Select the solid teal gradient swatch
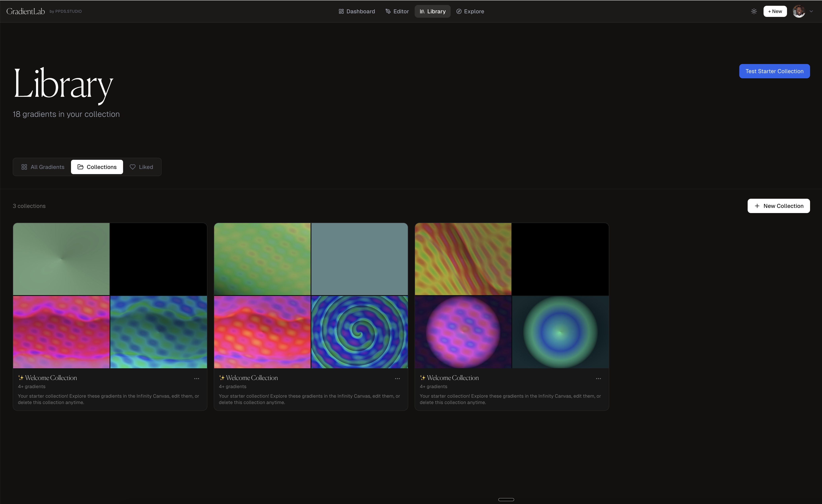 [x=359, y=259]
